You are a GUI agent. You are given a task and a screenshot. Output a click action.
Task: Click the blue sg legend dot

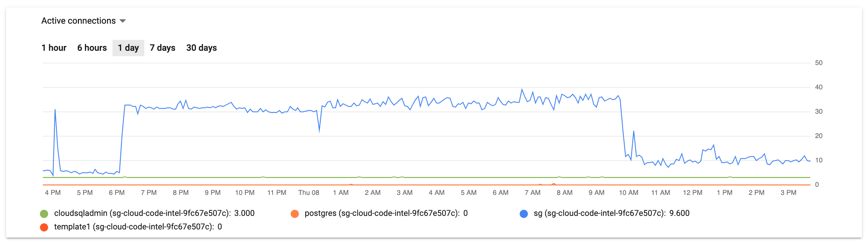pos(524,214)
